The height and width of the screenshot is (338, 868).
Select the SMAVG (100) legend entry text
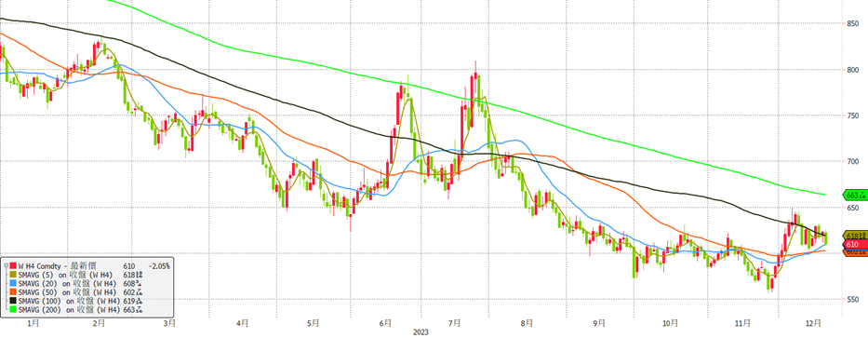point(69,301)
